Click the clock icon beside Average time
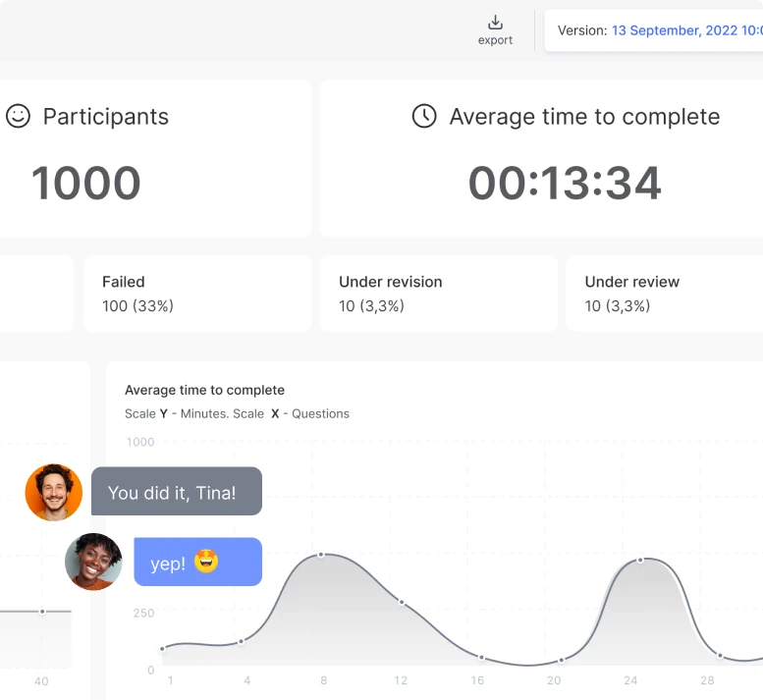763x700 pixels. (x=424, y=116)
